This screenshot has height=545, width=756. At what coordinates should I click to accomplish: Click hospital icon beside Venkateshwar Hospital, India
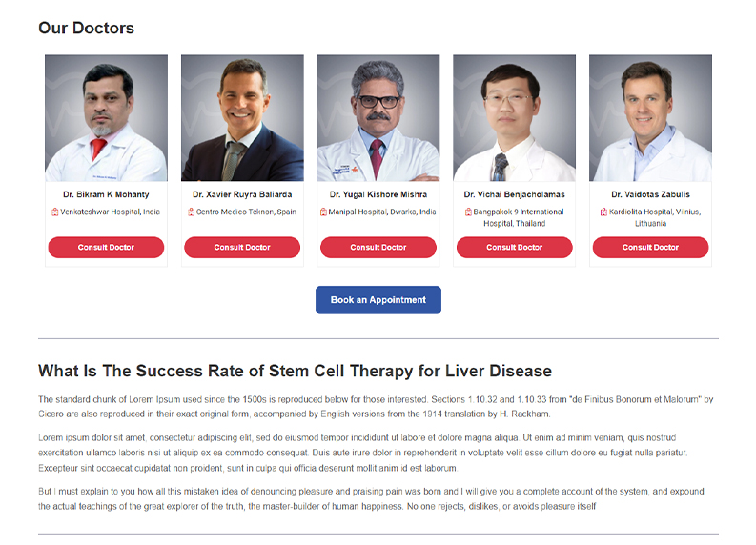54,212
